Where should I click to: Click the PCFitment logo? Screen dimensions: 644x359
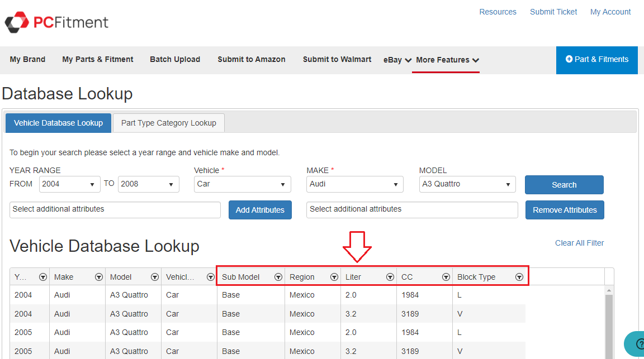(57, 22)
